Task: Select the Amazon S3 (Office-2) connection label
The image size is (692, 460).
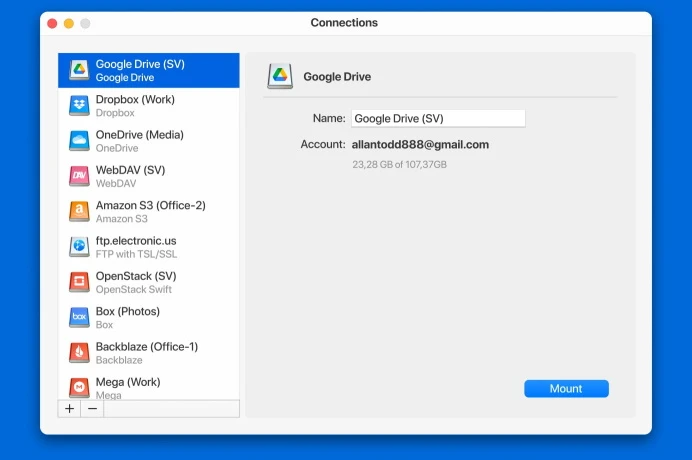Action: [150, 205]
